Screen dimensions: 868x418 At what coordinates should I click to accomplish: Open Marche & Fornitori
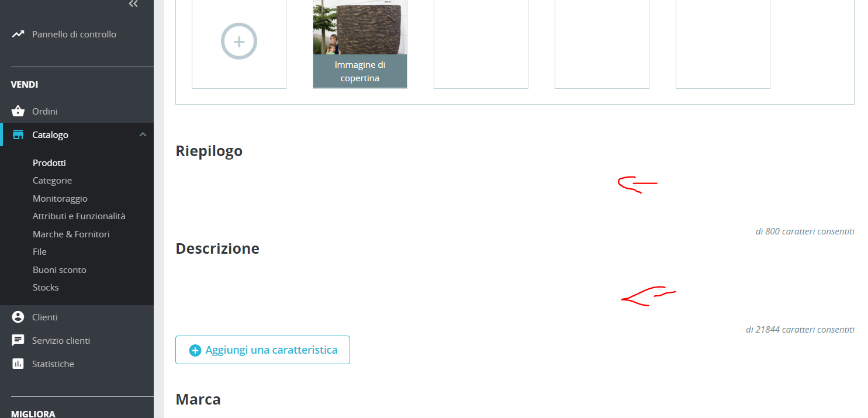tap(71, 234)
